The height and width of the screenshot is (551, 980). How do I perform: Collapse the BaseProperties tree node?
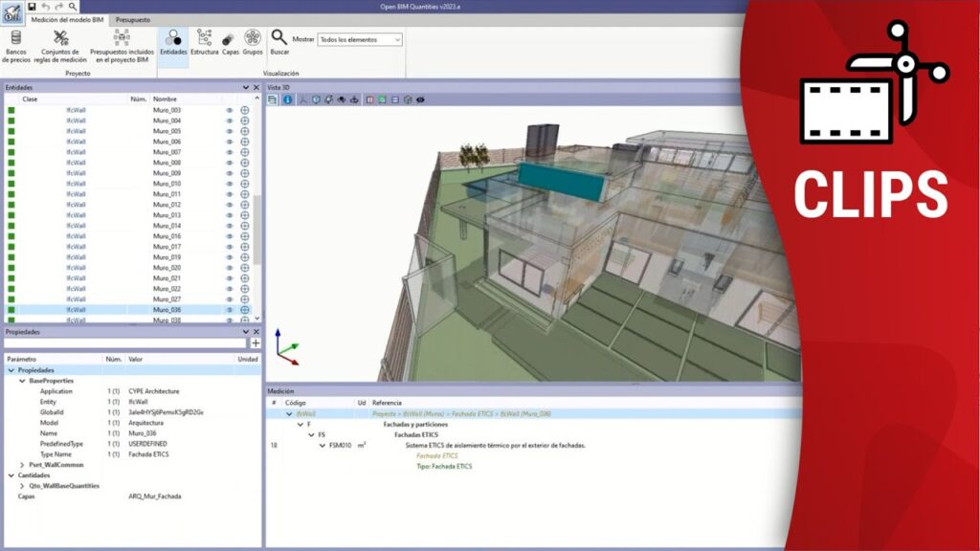click(x=23, y=381)
